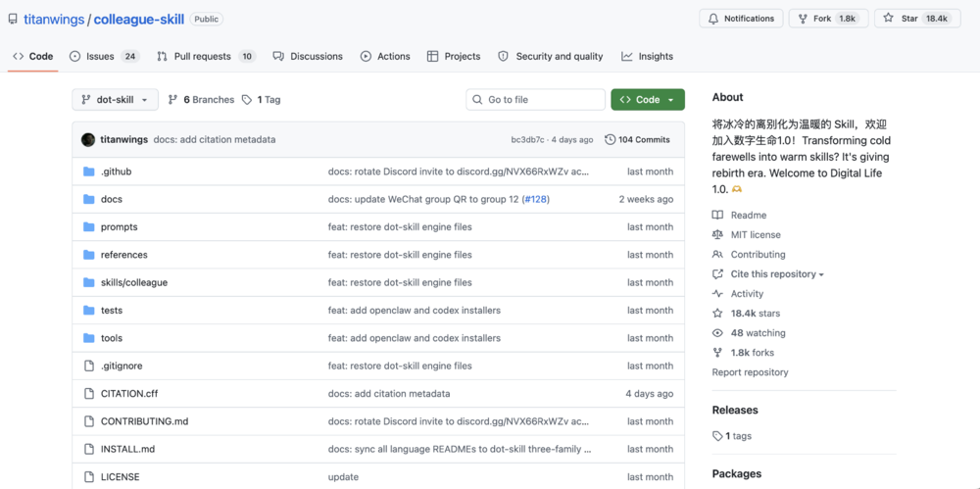Screen dimensions: 980x489
Task: Open the Projects tab
Action: pyautogui.click(x=454, y=56)
